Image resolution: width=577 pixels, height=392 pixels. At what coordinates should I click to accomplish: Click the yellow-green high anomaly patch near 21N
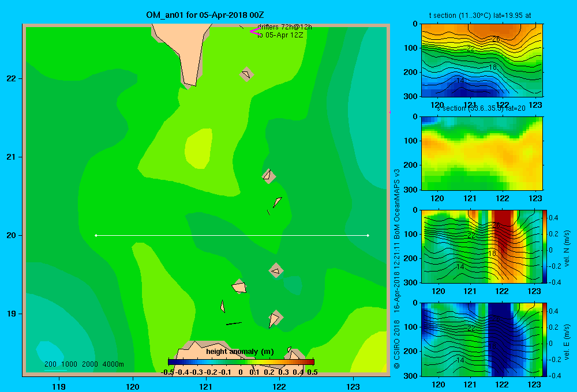[x=198, y=149]
